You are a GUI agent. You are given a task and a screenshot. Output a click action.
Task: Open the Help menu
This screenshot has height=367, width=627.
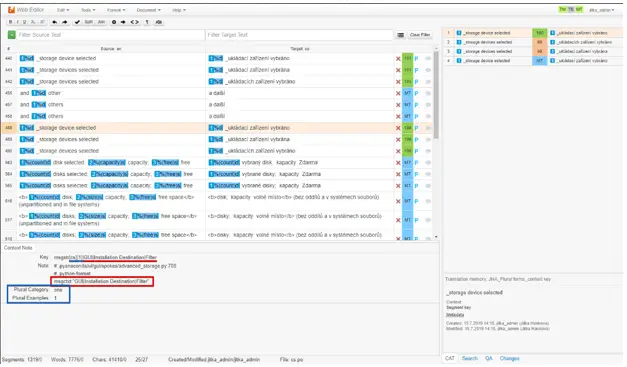click(x=179, y=10)
